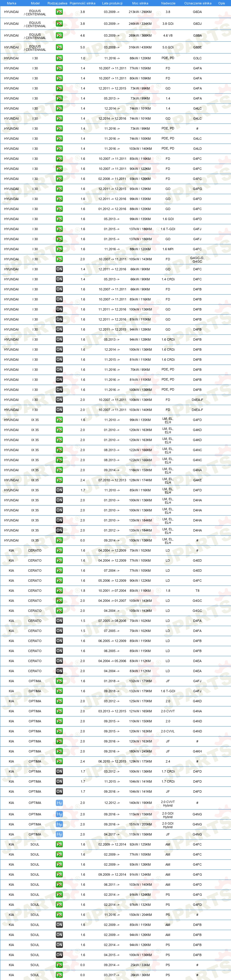
Task: Click the Oznaczenie silnika column header
Action: [198, 3]
